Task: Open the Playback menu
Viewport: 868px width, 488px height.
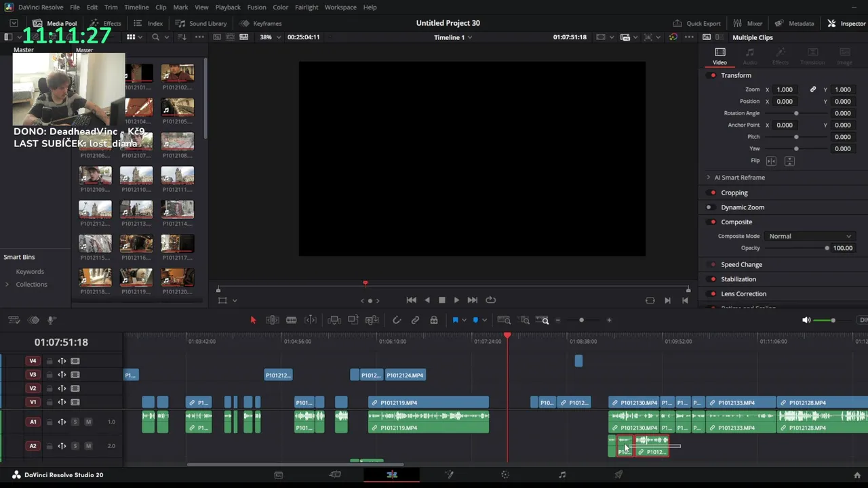Action: point(228,7)
